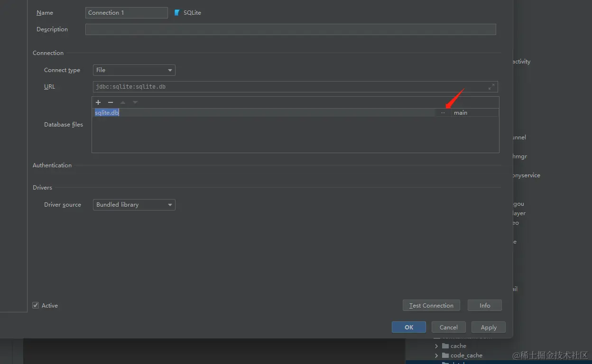Apply the connection settings
Viewport: 592px width, 364px height.
click(x=489, y=327)
